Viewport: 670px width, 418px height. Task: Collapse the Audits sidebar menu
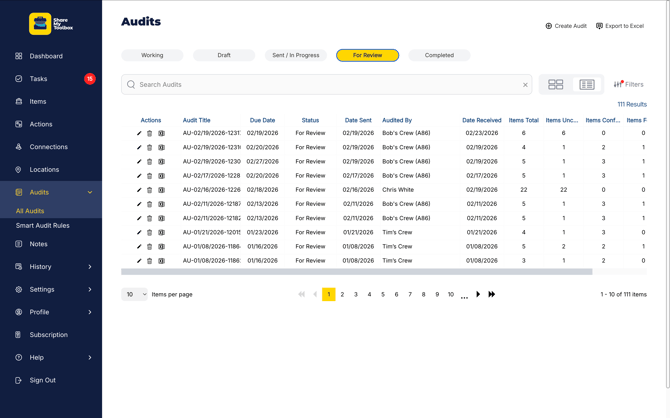(x=90, y=192)
